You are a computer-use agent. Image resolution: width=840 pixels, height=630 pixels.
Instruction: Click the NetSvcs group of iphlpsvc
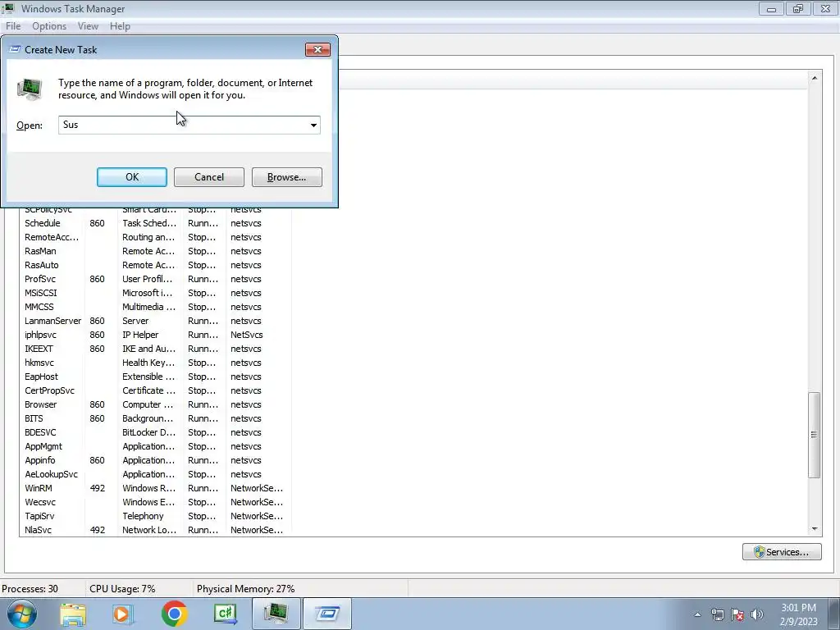click(x=246, y=335)
